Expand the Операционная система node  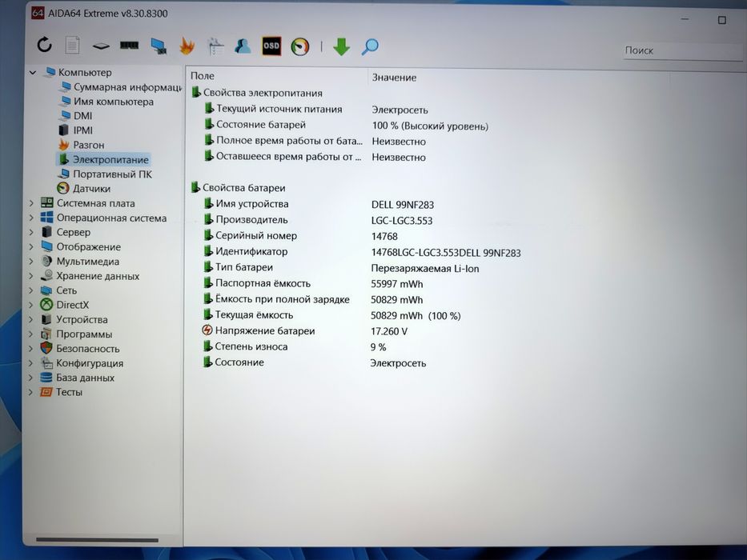coord(31,218)
